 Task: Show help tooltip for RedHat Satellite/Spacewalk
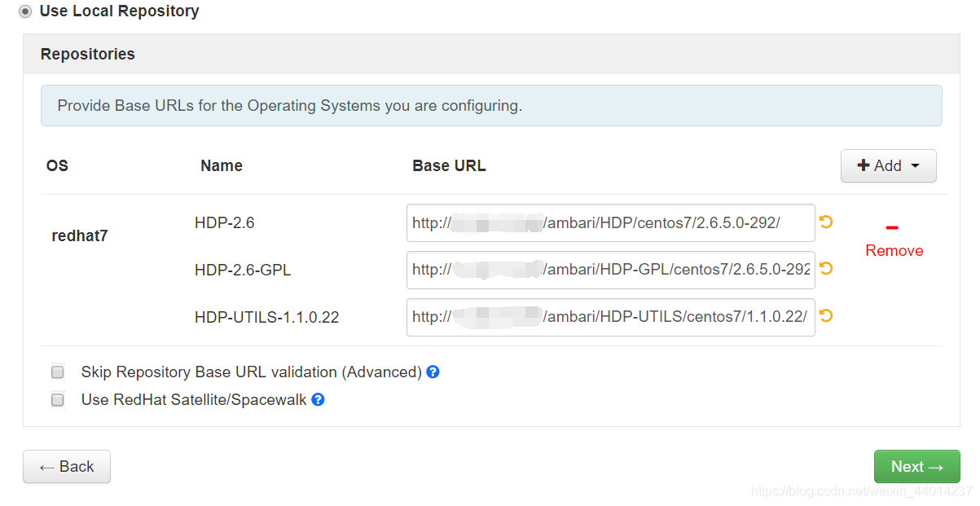319,399
